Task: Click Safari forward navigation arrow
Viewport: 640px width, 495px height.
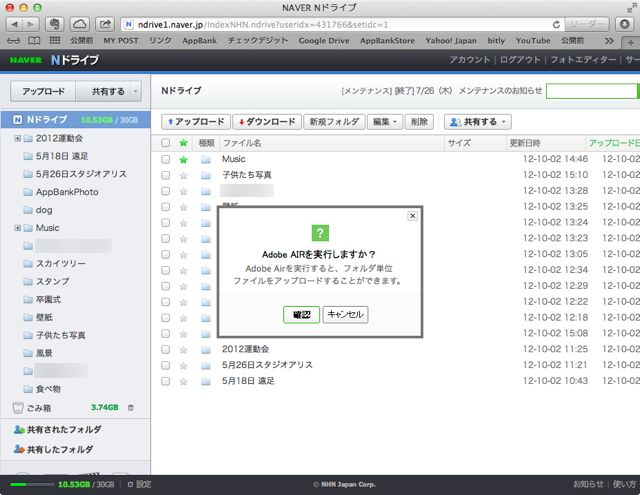Action: point(31,24)
